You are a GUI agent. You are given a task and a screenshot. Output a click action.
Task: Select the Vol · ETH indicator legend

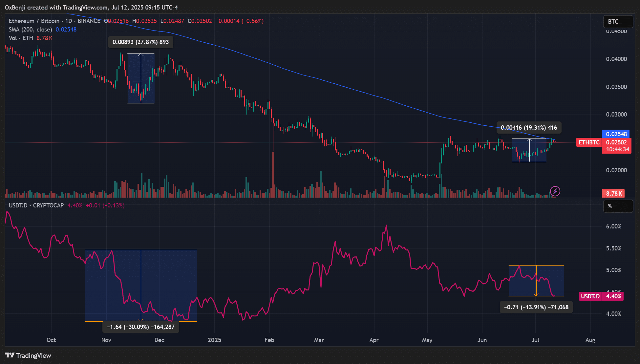pos(21,38)
